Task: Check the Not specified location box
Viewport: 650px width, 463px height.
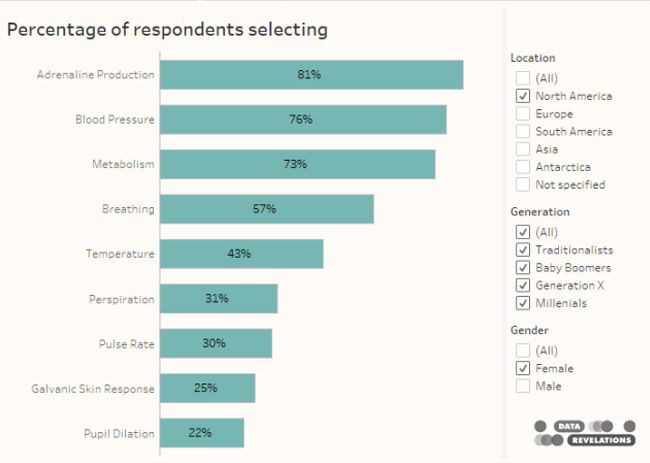Action: tap(522, 184)
